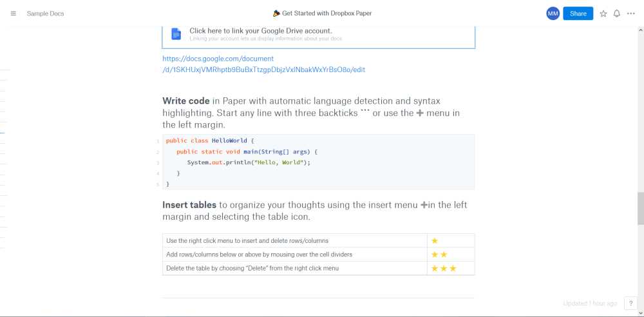Open the notifications bell
This screenshot has width=644, height=317.
[616, 14]
